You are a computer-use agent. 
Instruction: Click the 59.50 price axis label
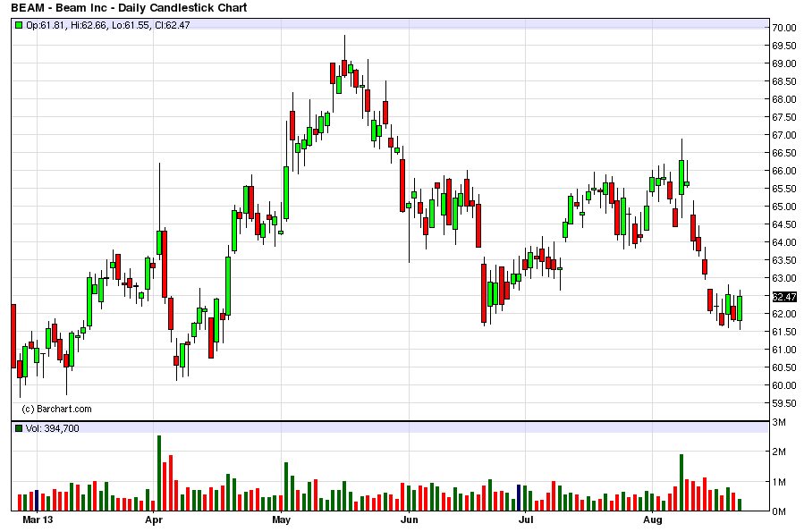point(784,403)
